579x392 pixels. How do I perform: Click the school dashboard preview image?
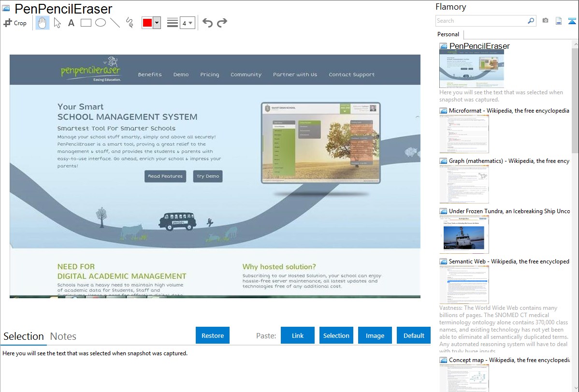(320, 143)
